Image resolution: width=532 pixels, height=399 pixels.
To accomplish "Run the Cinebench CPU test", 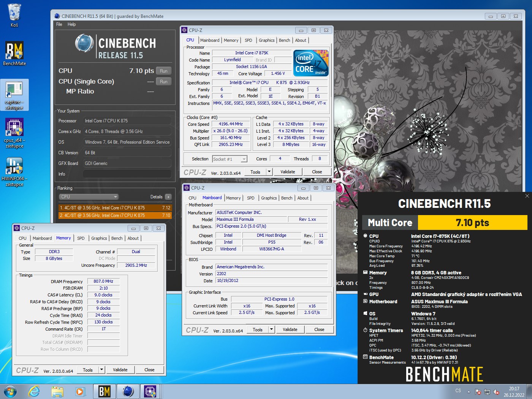I will [164, 71].
